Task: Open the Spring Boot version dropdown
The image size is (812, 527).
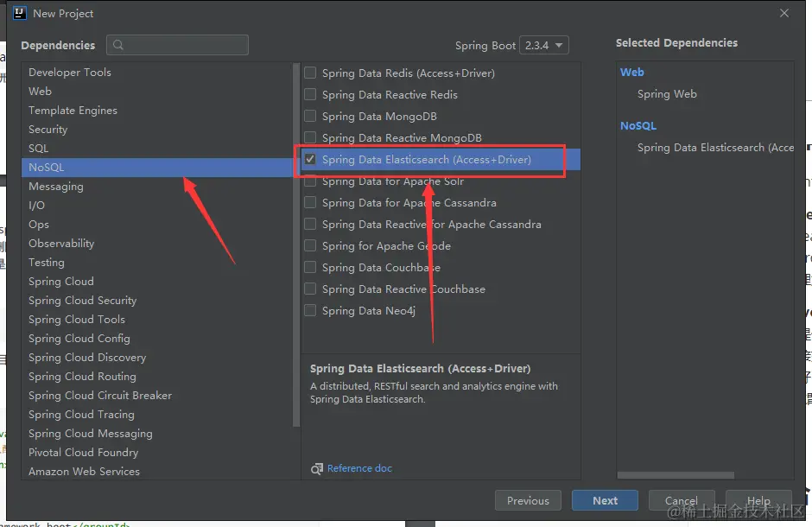Action: pos(543,46)
